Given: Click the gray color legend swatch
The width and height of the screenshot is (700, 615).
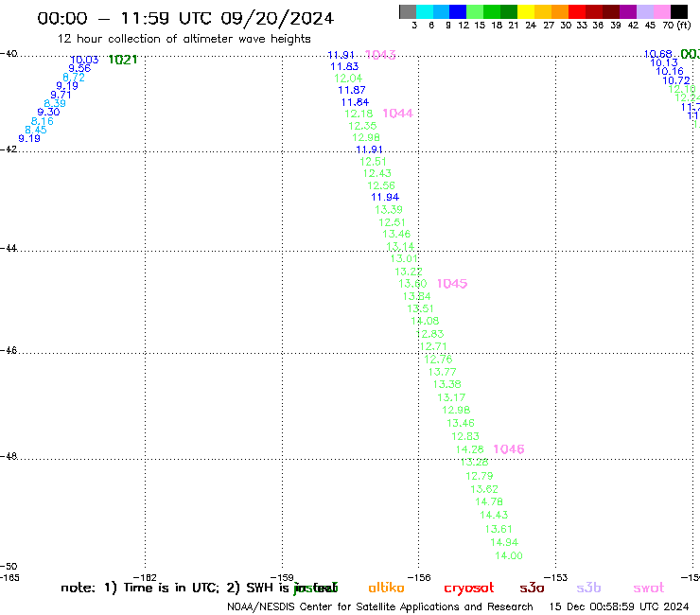Looking at the screenshot, I should 408,11.
